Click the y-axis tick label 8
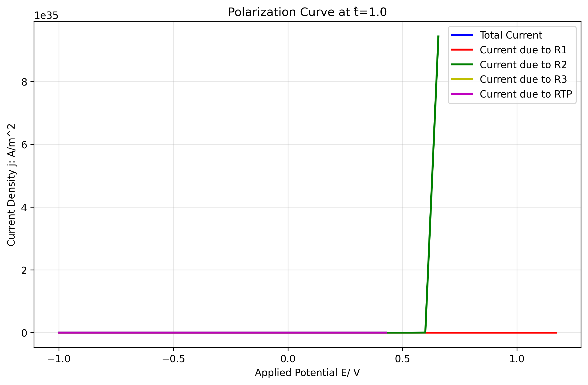The width and height of the screenshot is (588, 385). (x=24, y=82)
